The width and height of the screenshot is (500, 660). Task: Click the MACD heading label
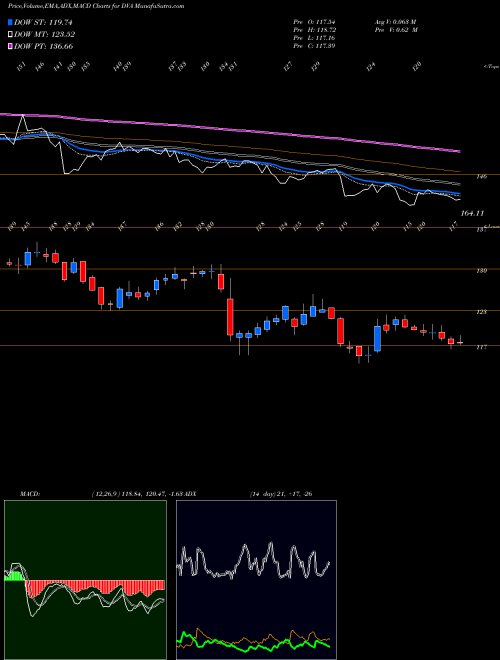pos(29,494)
